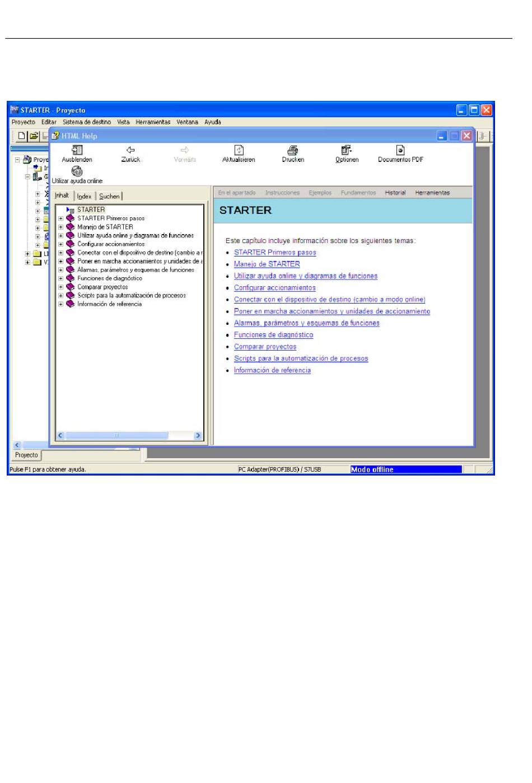Click the book icon for Funciones de diagnóstico
532x783 pixels.
(x=71, y=278)
